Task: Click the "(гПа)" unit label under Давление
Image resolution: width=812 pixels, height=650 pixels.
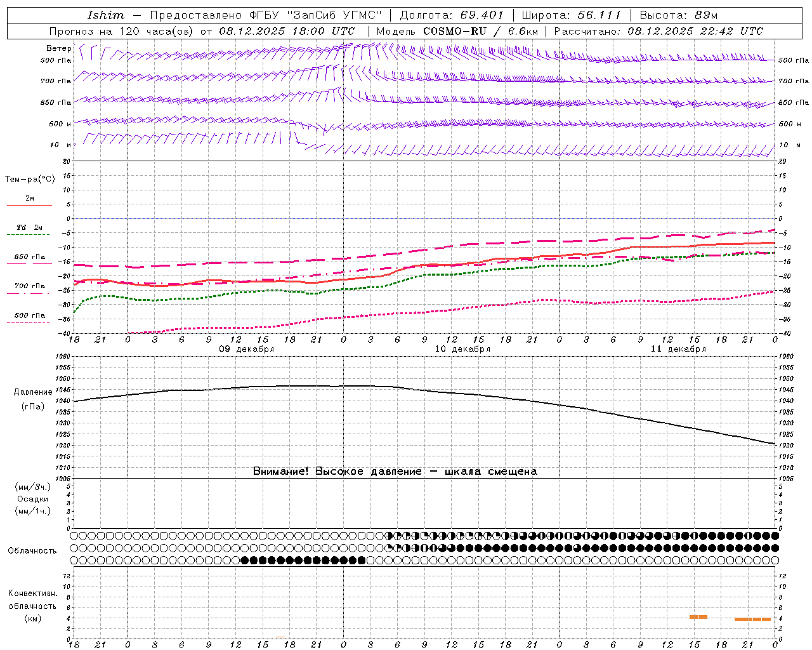Action: point(33,407)
